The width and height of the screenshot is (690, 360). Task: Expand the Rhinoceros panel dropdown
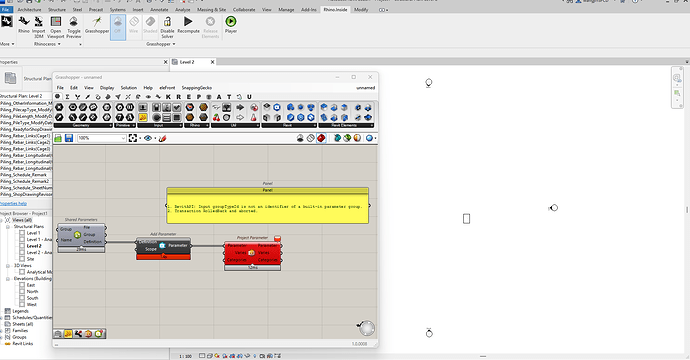47,44
